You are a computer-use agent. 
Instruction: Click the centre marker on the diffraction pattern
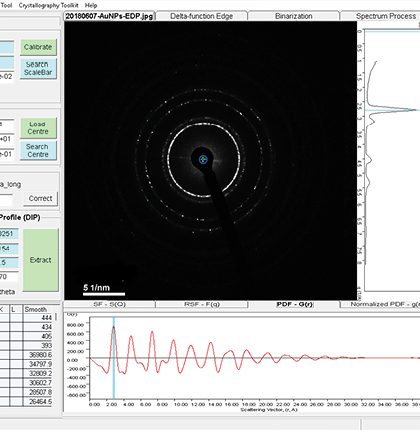coord(203,159)
